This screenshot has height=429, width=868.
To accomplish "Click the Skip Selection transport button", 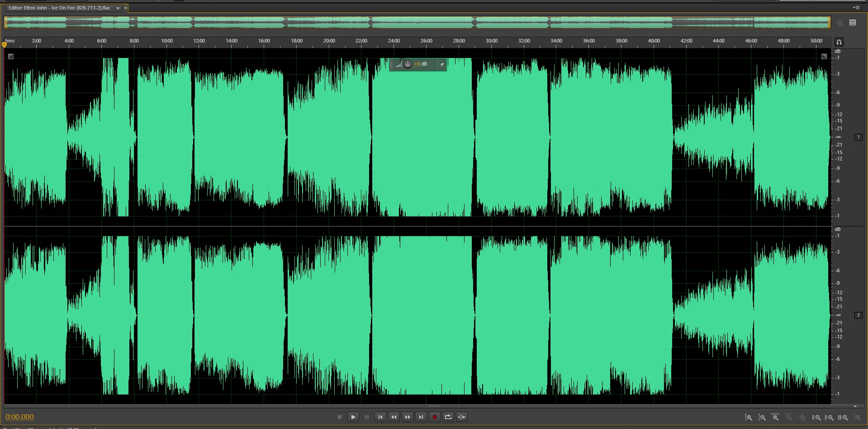I will tap(461, 417).
